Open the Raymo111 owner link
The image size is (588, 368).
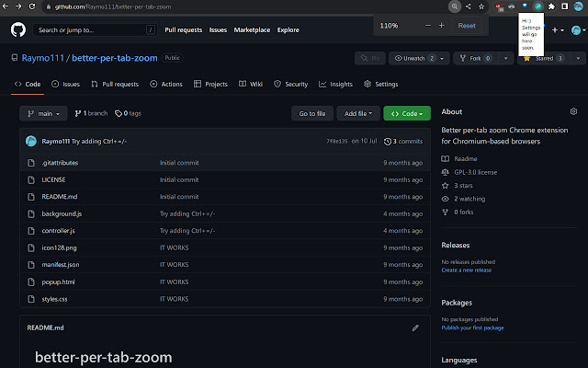coord(43,58)
